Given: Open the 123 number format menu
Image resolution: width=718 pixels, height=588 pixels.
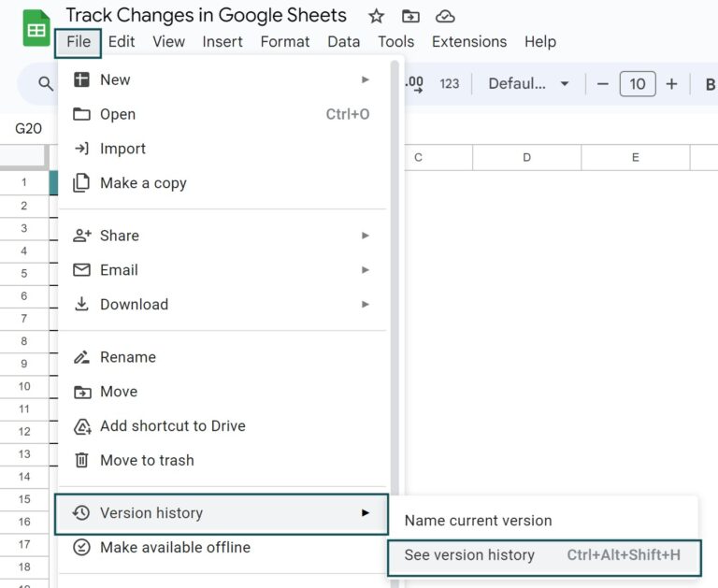Looking at the screenshot, I should 449,84.
